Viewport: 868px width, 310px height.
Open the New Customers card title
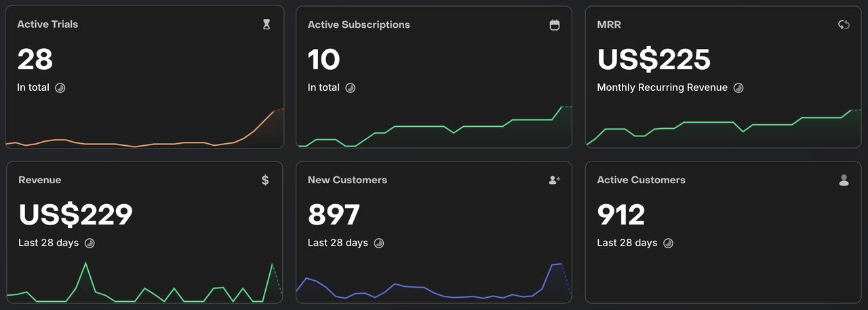click(x=347, y=180)
